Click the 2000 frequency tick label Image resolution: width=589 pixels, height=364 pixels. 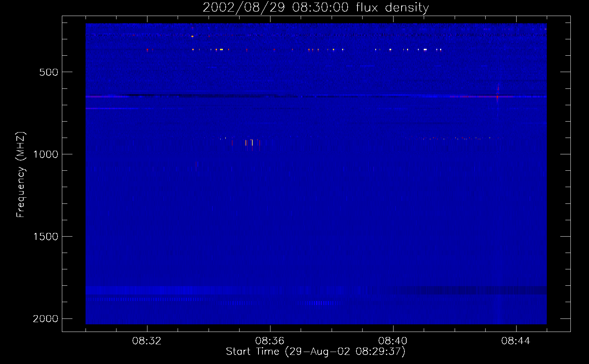(x=46, y=319)
